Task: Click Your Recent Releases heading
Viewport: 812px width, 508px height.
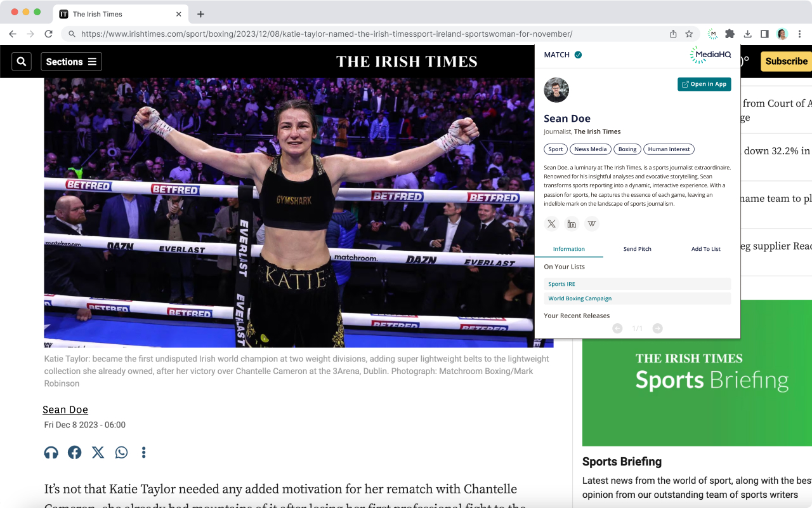Action: (577, 316)
